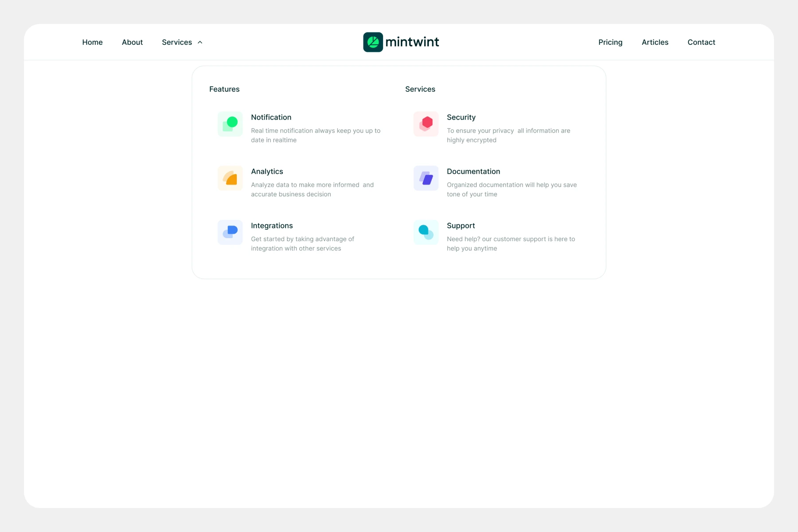Screen dimensions: 798x532
Task: Click the blue Integrations icon
Action: (x=230, y=232)
